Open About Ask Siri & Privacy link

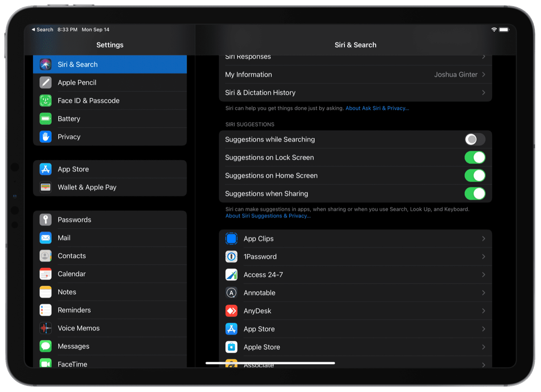click(377, 108)
